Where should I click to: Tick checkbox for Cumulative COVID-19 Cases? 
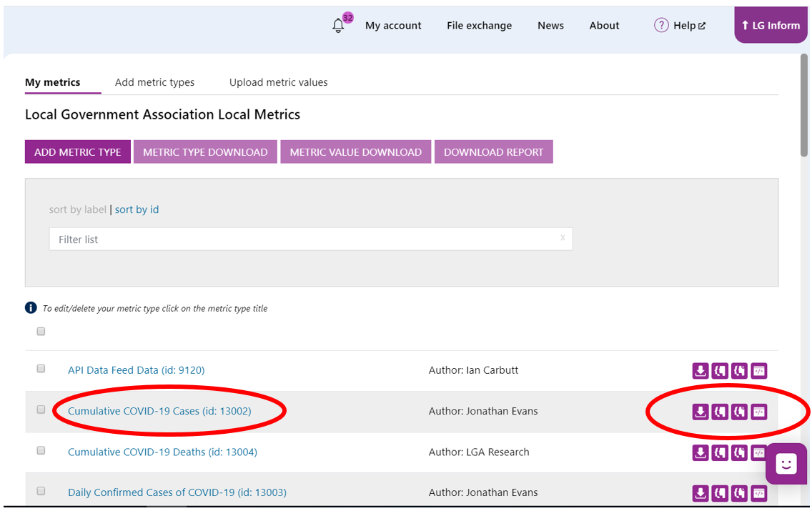(x=41, y=410)
